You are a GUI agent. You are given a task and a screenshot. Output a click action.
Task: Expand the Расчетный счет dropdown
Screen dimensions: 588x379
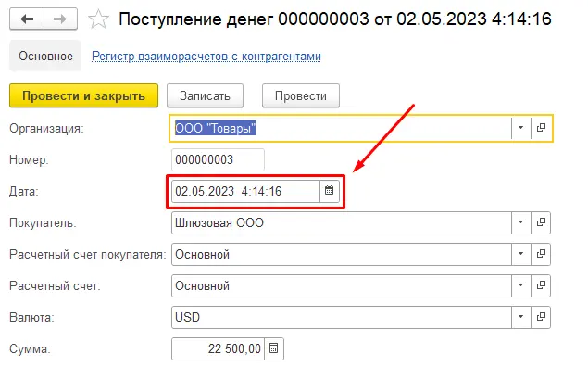click(521, 285)
